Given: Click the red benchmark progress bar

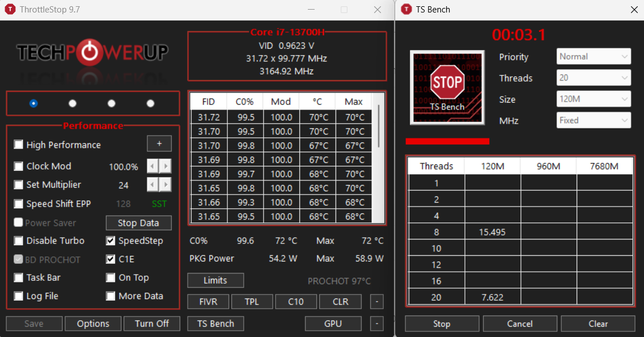Looking at the screenshot, I should pos(447,141).
